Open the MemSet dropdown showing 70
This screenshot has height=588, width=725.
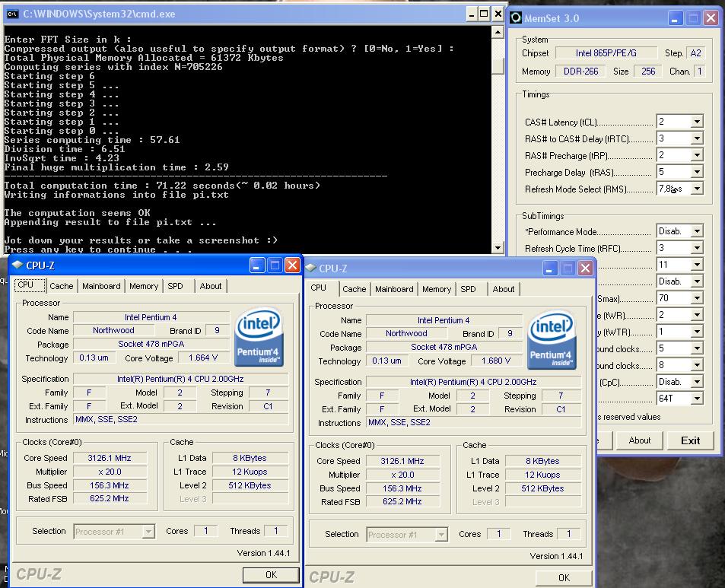[697, 298]
